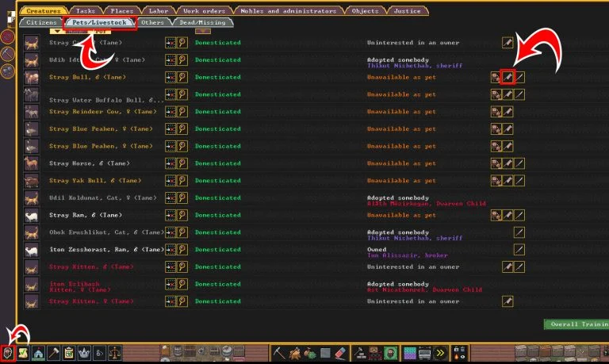
Task: Select the Stray Yak Bull name
Action: 95,181
